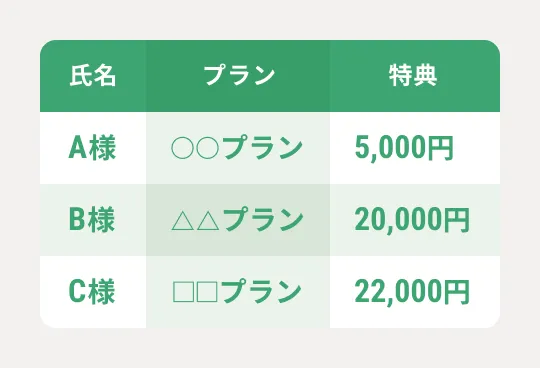
Task: Click the 氏名 column header
Action: coord(93,76)
